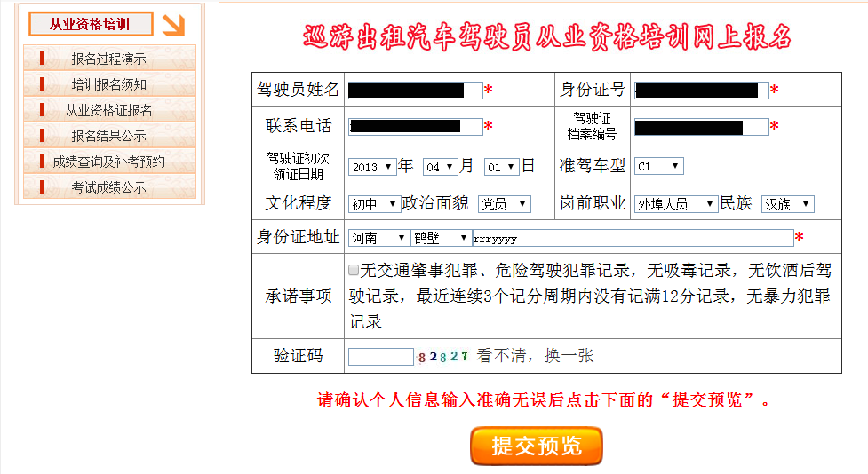Viewport: 868px width, 474px height.
Task: Open 报名过程演示 in the sidebar
Action: pos(109,59)
